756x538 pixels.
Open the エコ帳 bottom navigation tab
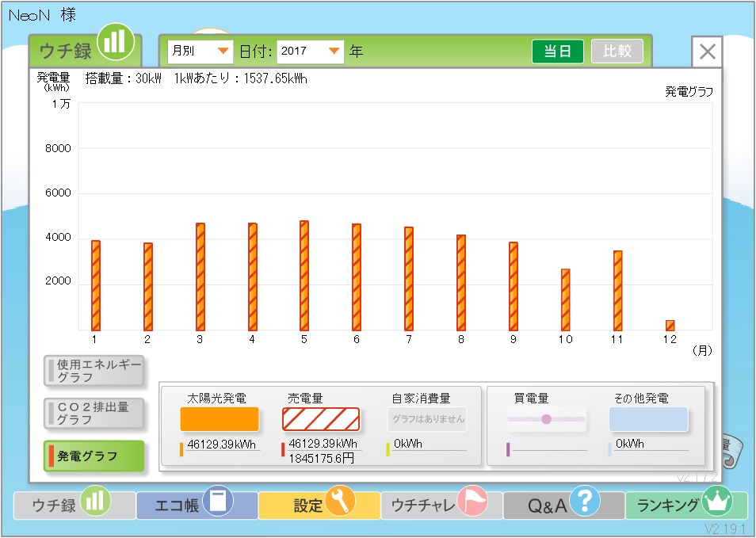pyautogui.click(x=197, y=505)
